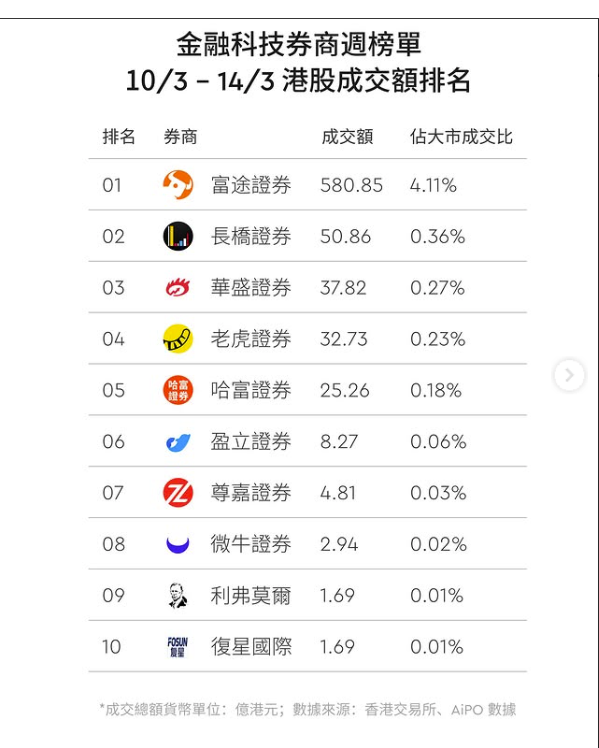Screen dimensions: 599x748
Task: Click the Fosun 復星 logo
Action: (x=178, y=647)
